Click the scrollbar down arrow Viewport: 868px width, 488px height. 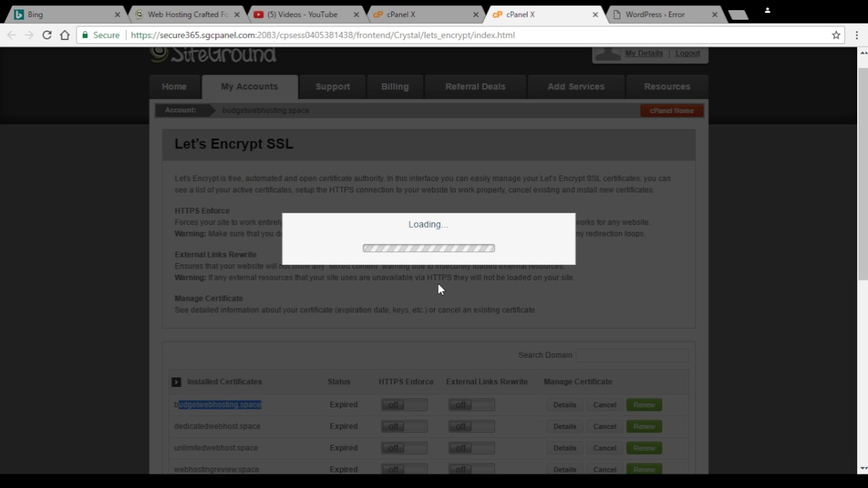click(863, 468)
